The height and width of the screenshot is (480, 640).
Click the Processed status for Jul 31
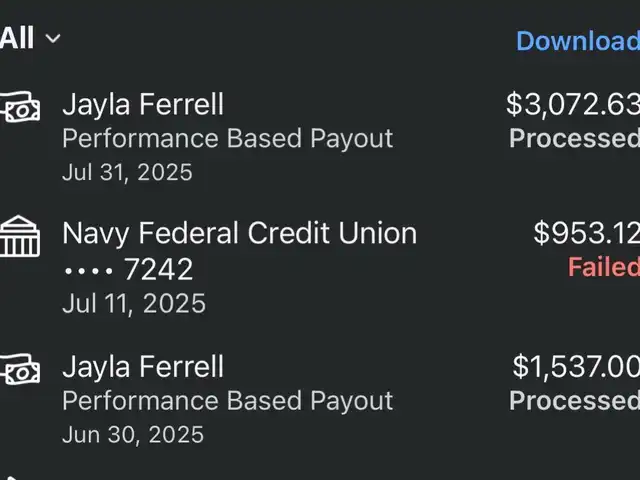click(x=574, y=138)
